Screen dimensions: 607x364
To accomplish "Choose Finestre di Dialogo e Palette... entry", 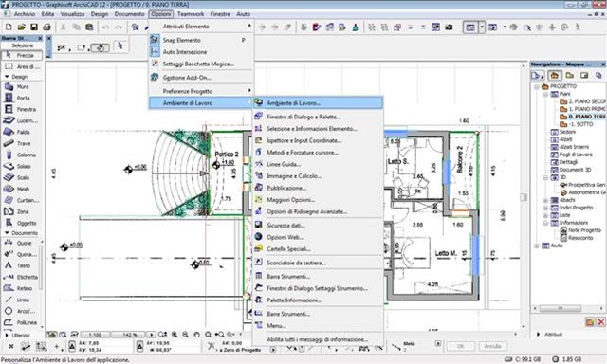I will pyautogui.click(x=319, y=117).
